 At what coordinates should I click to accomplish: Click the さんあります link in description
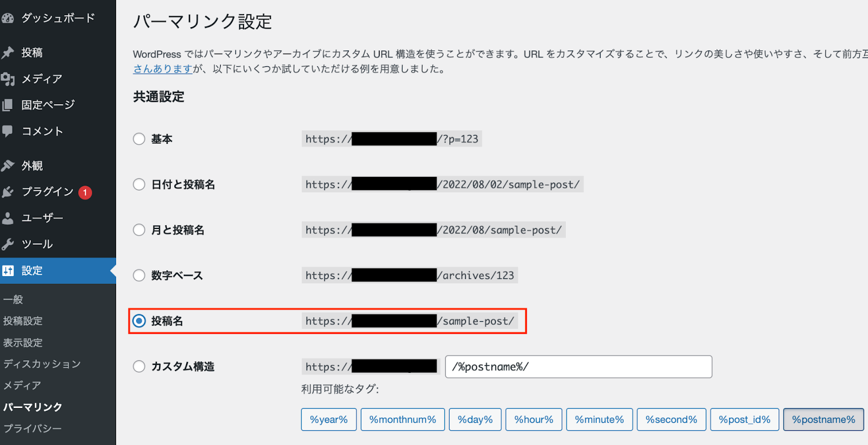click(x=163, y=69)
